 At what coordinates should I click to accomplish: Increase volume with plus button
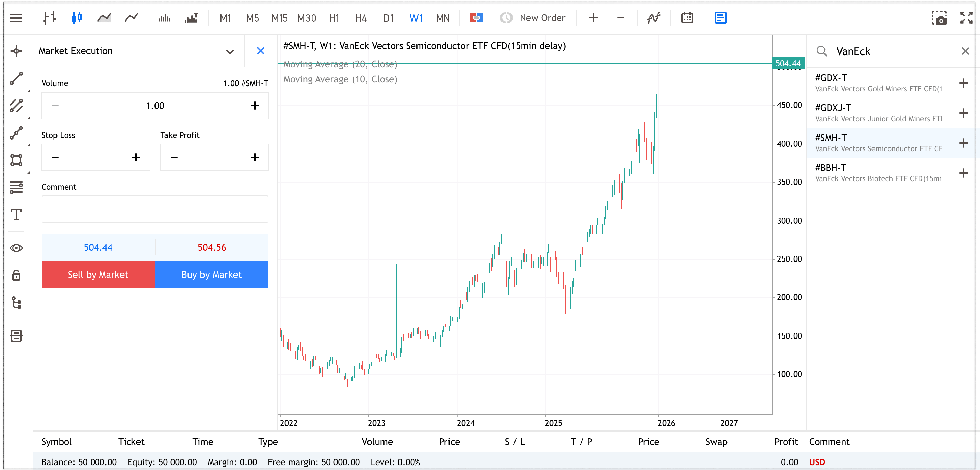coord(255,106)
